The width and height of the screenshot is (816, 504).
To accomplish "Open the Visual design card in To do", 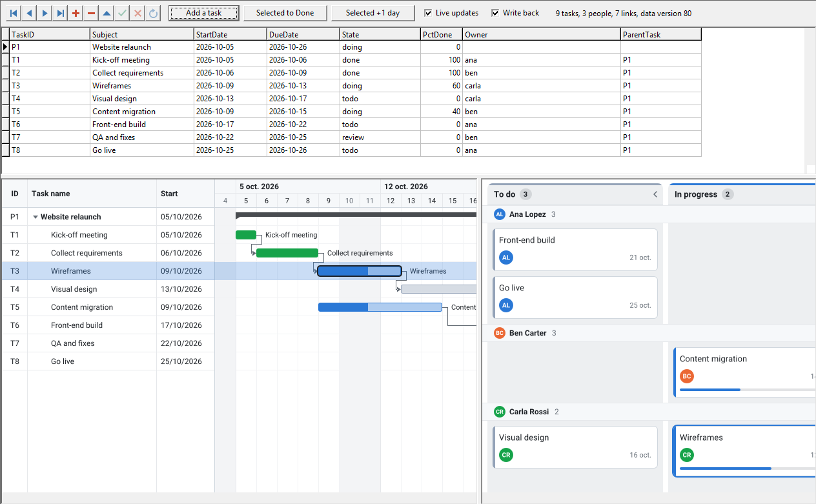I will (x=576, y=447).
